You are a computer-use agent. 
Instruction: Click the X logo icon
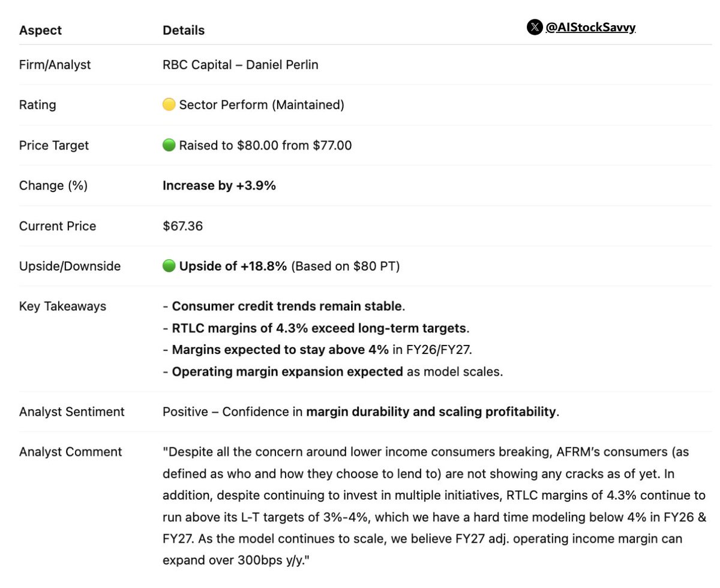pyautogui.click(x=534, y=28)
